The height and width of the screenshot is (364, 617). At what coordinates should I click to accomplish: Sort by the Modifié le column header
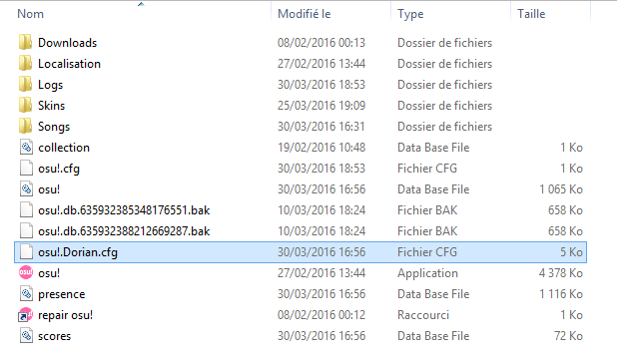pyautogui.click(x=305, y=14)
